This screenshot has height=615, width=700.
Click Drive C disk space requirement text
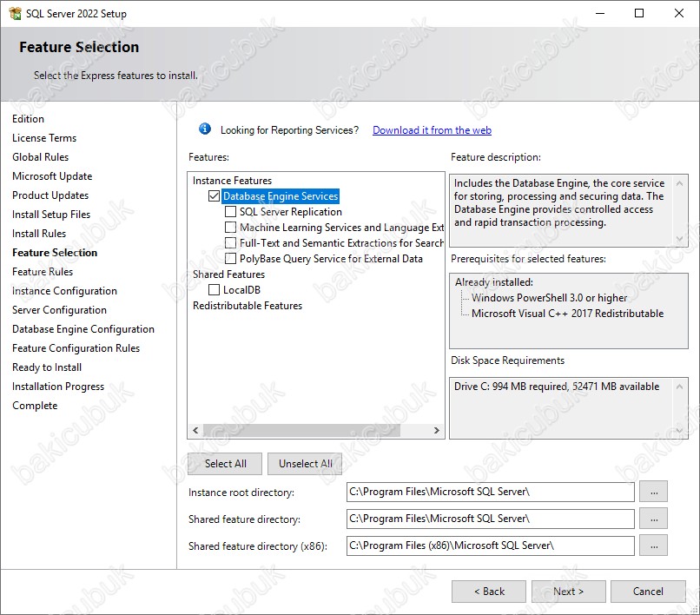tap(556, 387)
